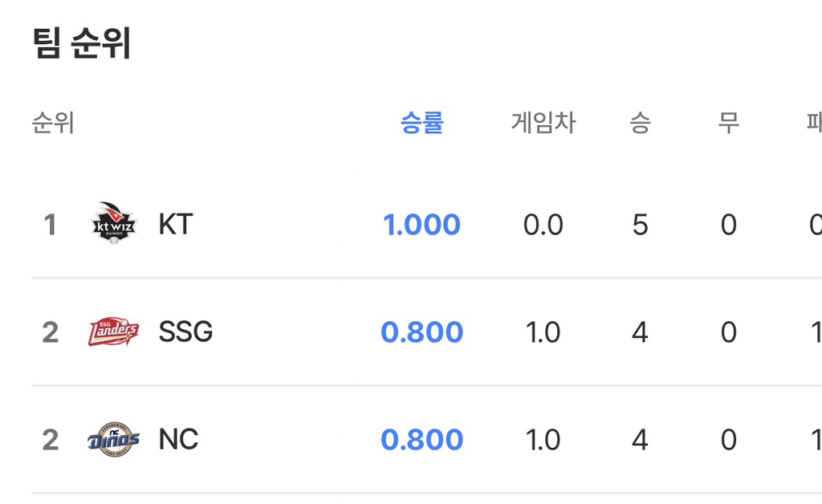Sort standings by 승률 column

click(422, 123)
